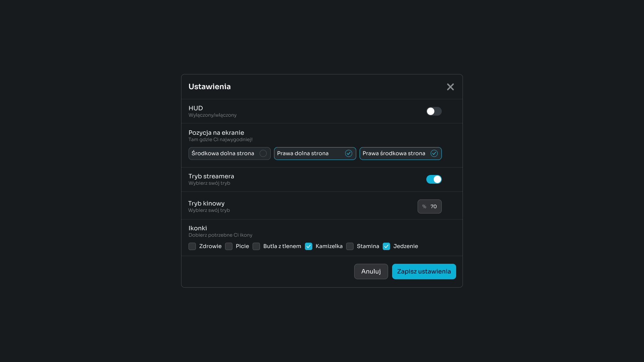The height and width of the screenshot is (362, 644).
Task: Click the percent symbol in the Tryb kinowy field
Action: [424, 206]
